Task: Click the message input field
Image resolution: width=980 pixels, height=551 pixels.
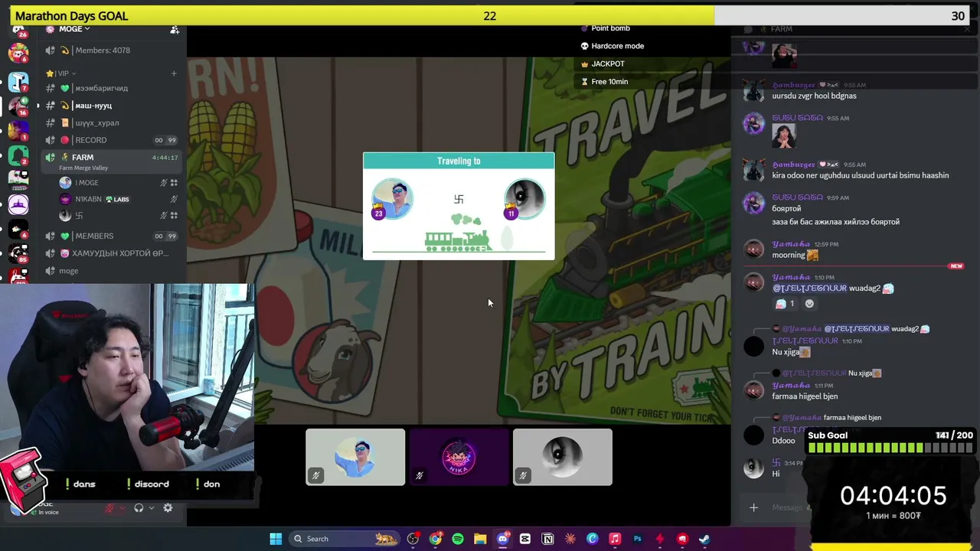Action: (x=787, y=507)
